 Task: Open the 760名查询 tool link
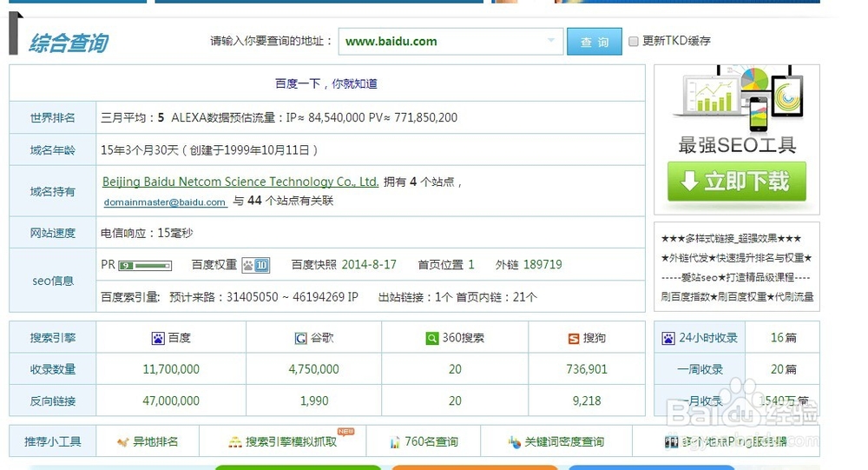click(431, 441)
